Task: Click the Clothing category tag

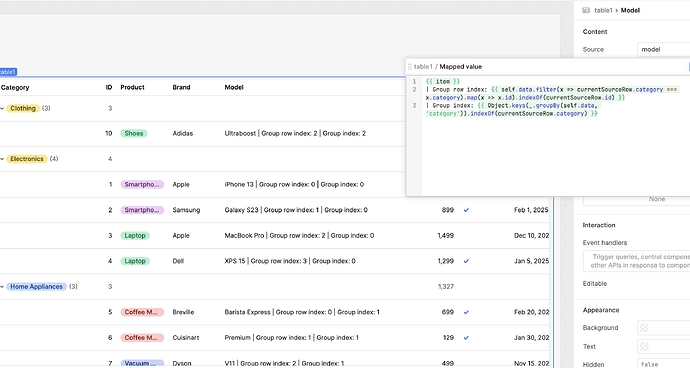Action: 23,108
